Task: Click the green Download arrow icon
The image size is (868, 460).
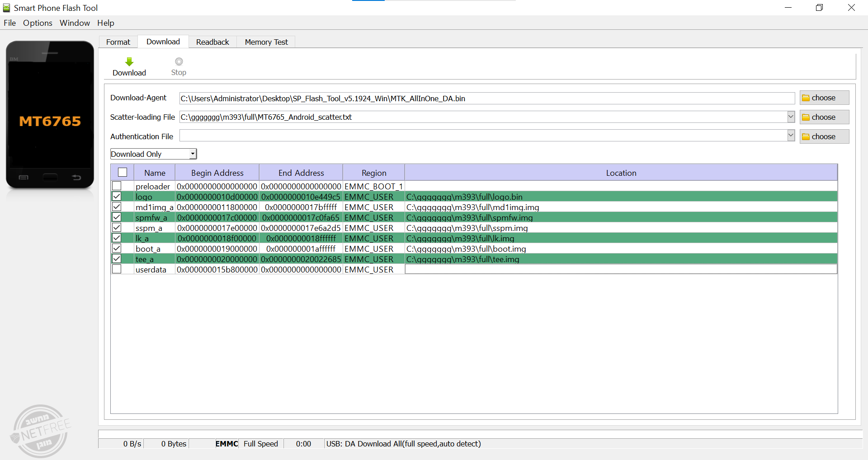Action: point(129,62)
